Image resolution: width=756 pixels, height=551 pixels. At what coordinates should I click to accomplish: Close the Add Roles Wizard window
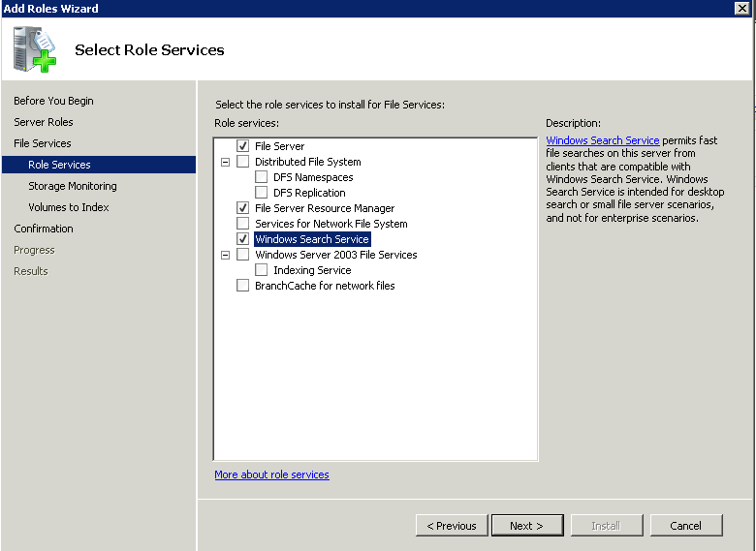(x=742, y=8)
